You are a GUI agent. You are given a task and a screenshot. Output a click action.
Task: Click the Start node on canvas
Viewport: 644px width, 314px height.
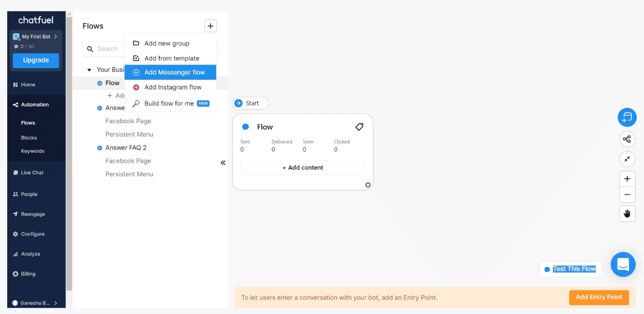tap(251, 103)
